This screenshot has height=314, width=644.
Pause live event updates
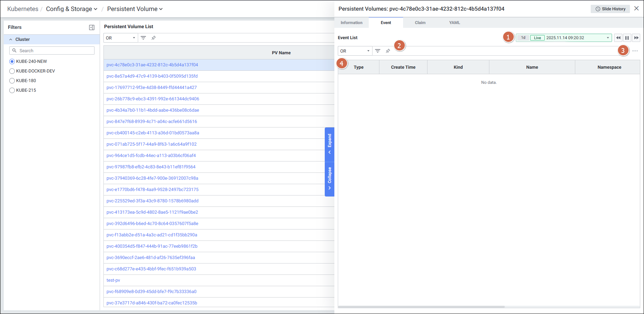point(627,38)
